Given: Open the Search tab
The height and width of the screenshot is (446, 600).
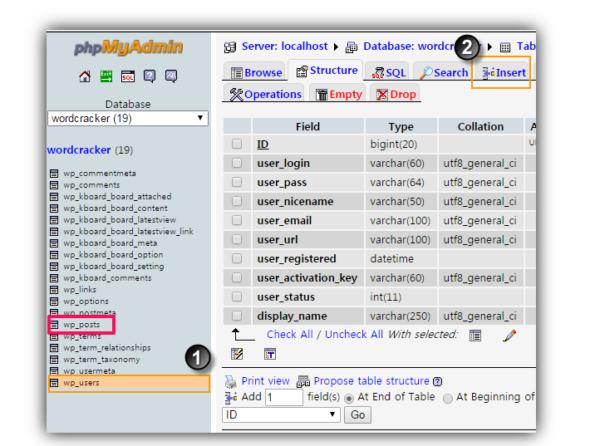Looking at the screenshot, I should click(x=443, y=72).
